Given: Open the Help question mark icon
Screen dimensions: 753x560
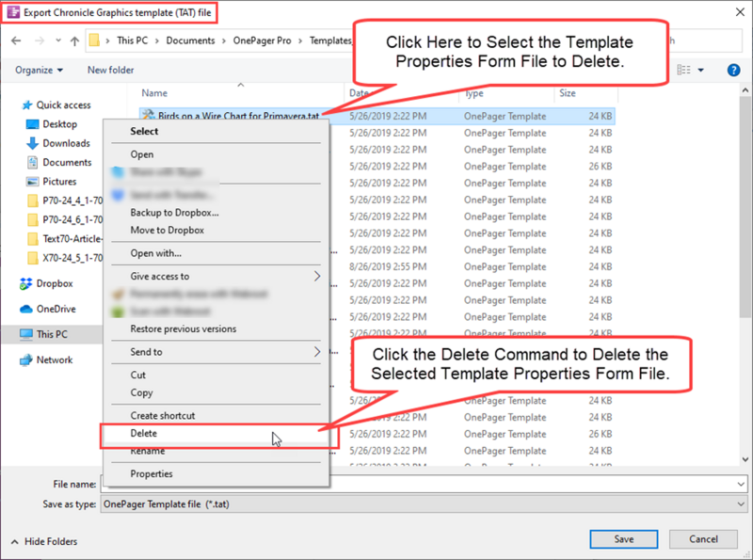Looking at the screenshot, I should (x=733, y=71).
